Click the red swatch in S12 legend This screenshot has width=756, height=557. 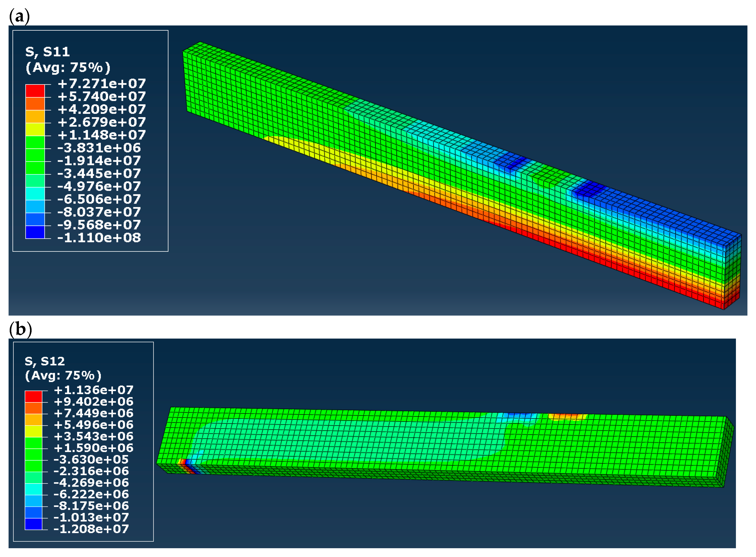point(33,396)
